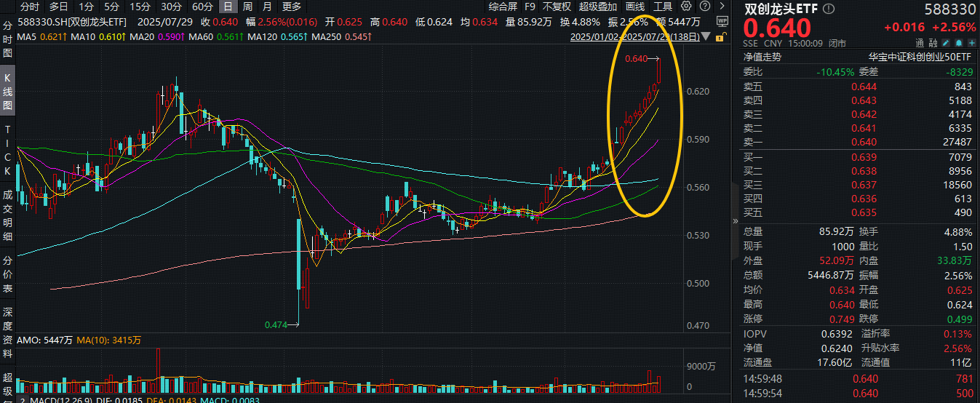
Task: Select the 60分 timeframe tab
Action: [x=202, y=7]
